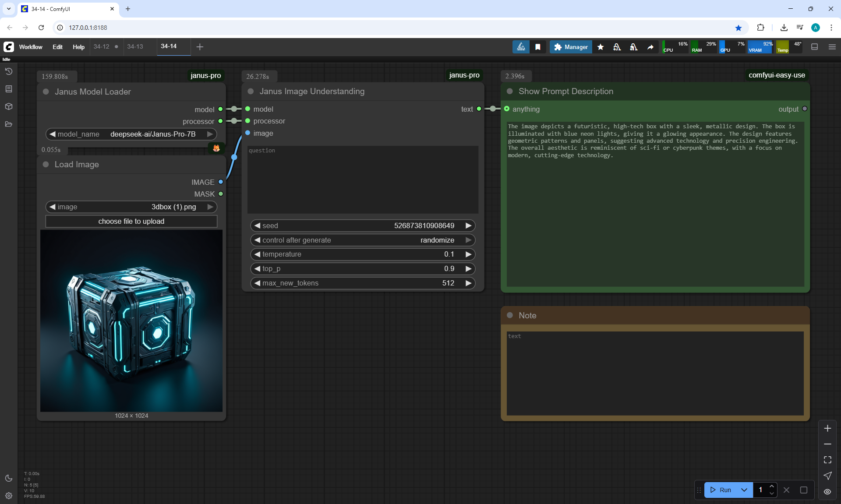Collapse the Janus Model Loader node dot
This screenshot has height=504, width=841.
click(x=46, y=92)
